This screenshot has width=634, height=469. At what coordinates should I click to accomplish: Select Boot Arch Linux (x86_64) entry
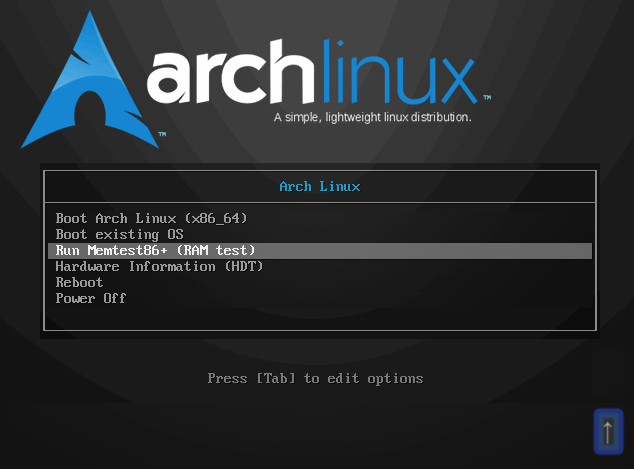pyautogui.click(x=319, y=219)
